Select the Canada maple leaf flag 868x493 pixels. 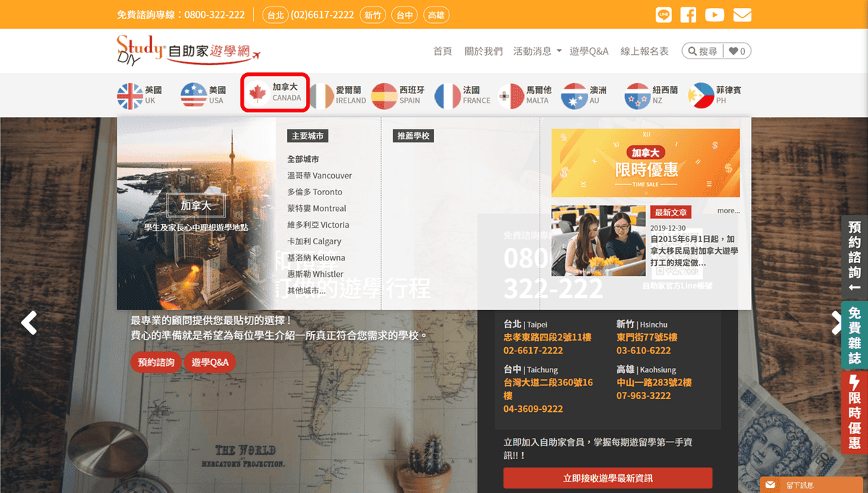257,94
